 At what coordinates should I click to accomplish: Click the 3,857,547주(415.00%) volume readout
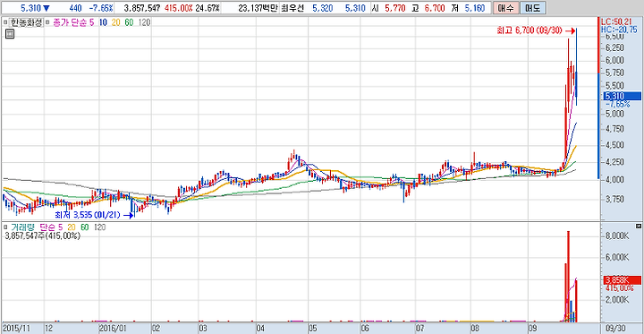pos(43,236)
